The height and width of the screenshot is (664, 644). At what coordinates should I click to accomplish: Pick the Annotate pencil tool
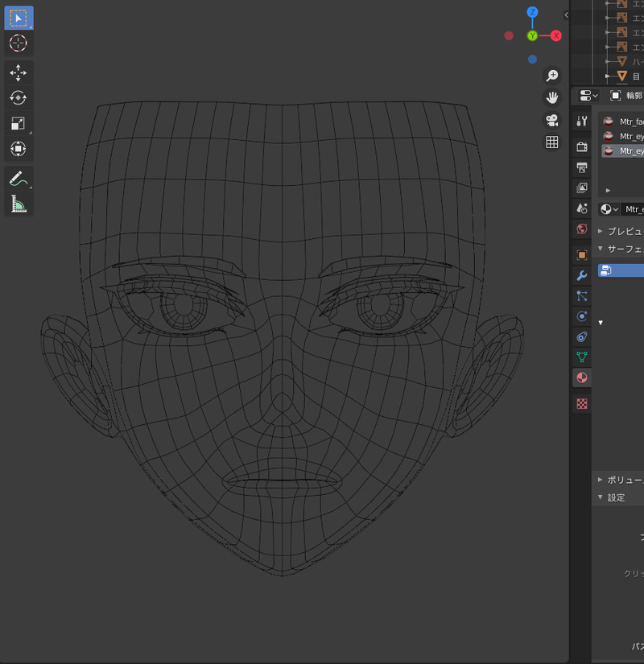coord(18,179)
